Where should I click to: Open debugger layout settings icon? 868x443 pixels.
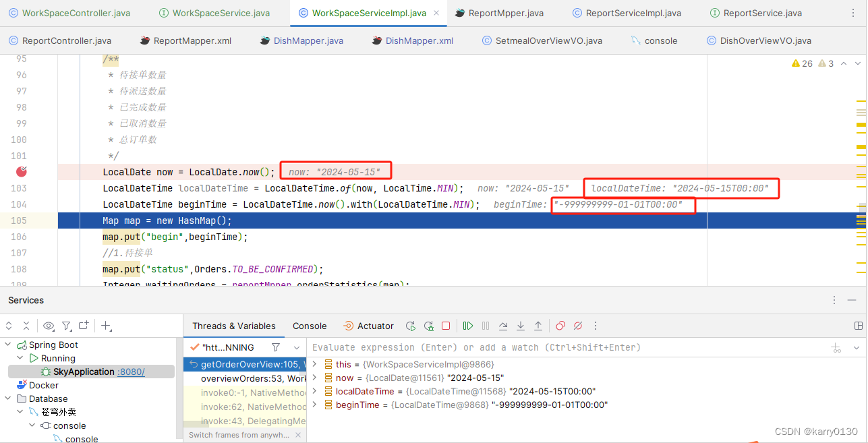coord(858,326)
